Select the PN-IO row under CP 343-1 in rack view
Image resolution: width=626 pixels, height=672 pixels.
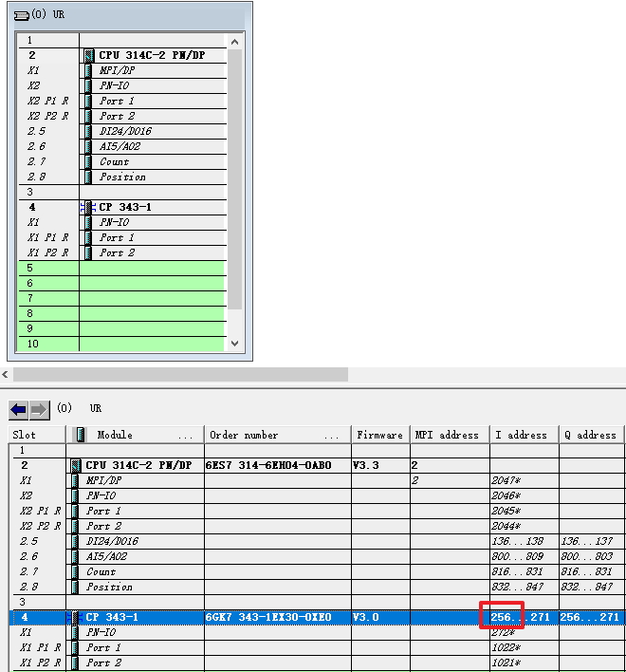[122, 222]
